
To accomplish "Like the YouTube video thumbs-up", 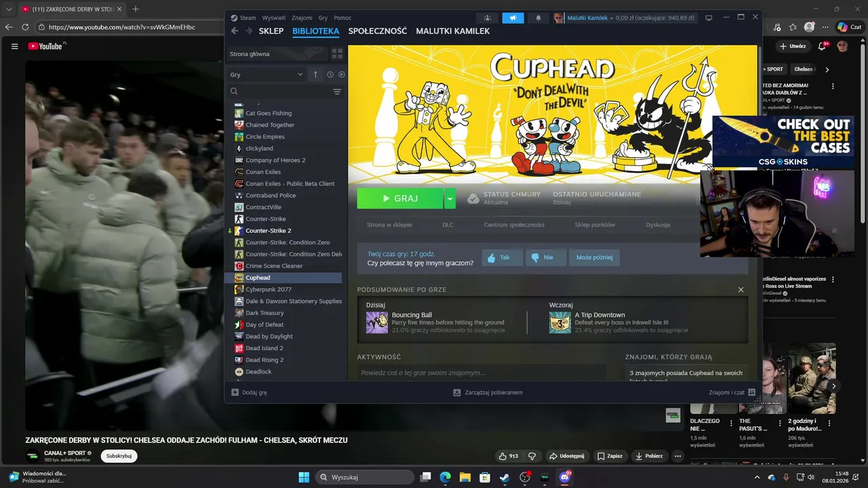I will 509,456.
